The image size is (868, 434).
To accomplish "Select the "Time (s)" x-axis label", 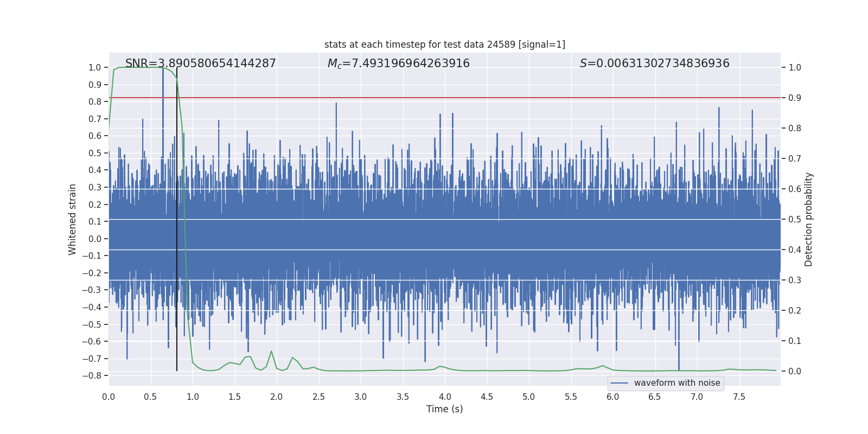I will (444, 409).
